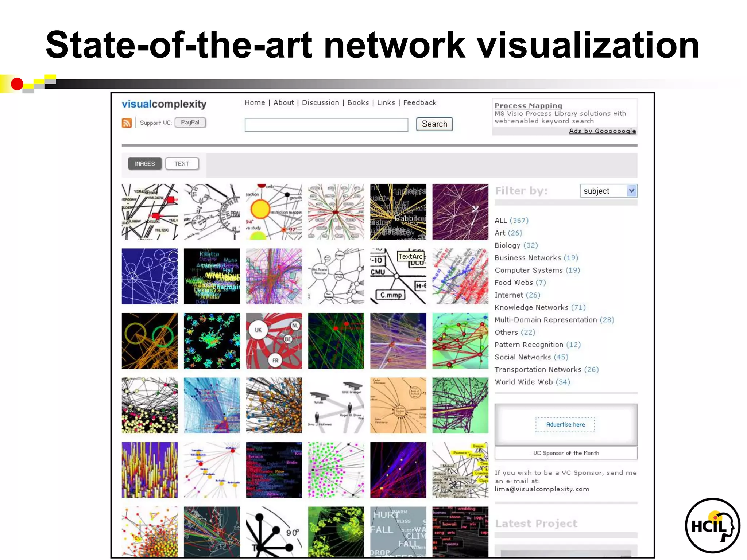Viewport: 747px width, 560px height.
Task: Click the search text input field
Action: click(x=326, y=125)
